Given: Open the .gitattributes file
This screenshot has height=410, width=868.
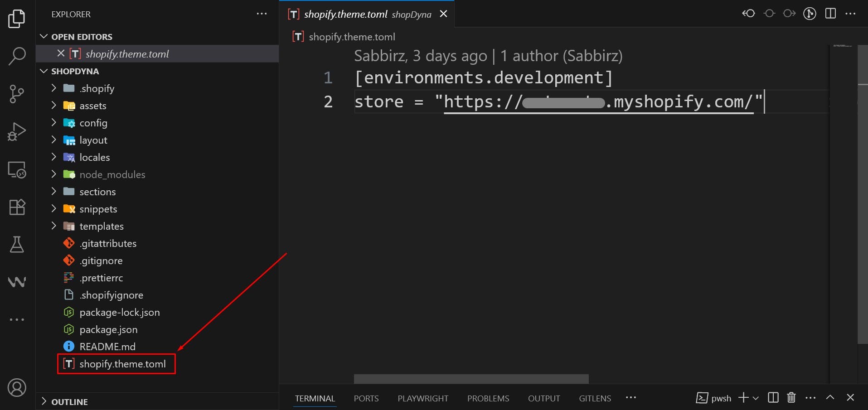Looking at the screenshot, I should 157,243.
